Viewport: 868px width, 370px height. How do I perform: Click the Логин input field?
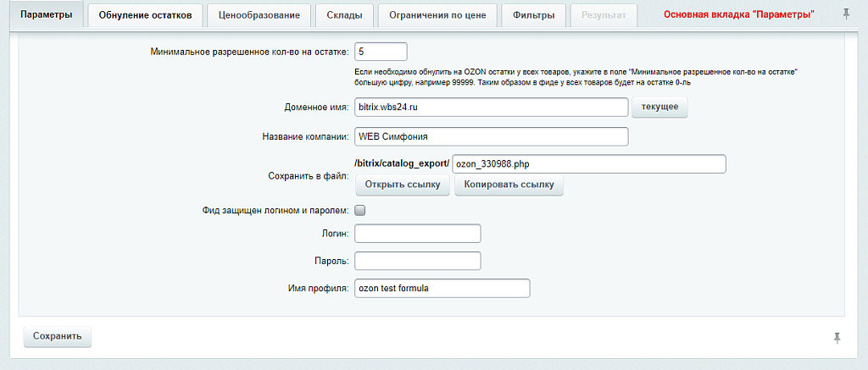[417, 233]
